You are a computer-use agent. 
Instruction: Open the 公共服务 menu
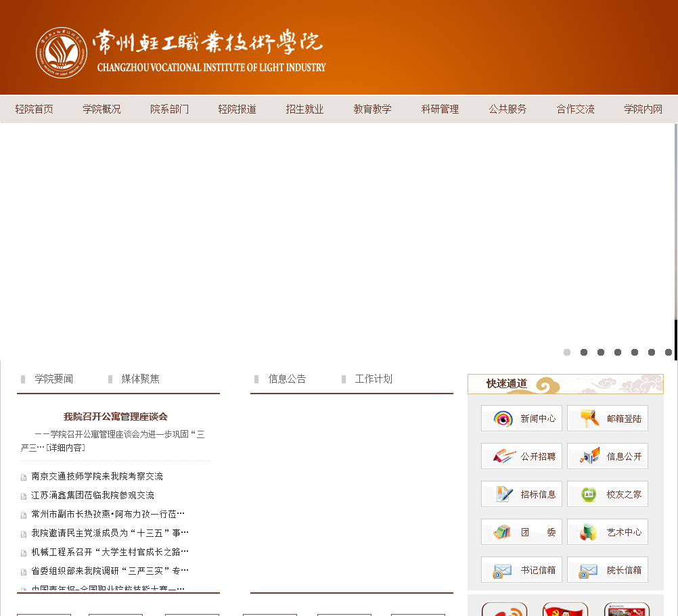507,109
